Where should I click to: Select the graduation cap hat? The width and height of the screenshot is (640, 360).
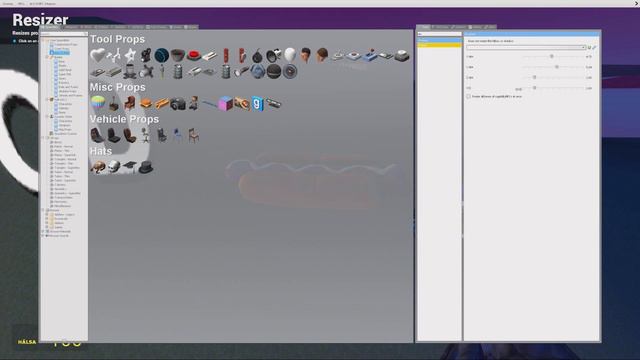click(x=130, y=167)
